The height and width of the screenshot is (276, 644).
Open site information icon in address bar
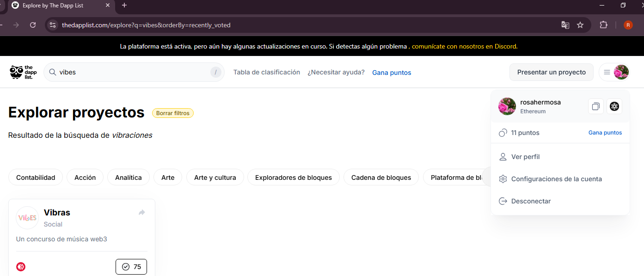coord(53,25)
